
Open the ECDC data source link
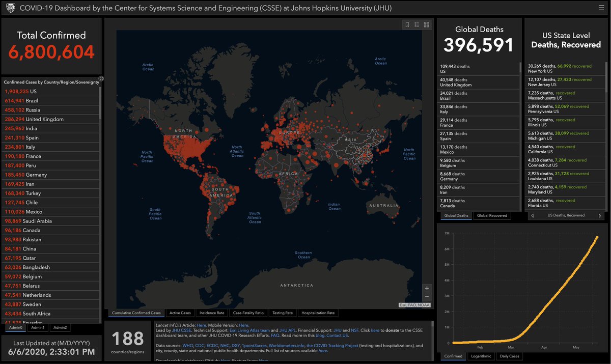(213, 346)
